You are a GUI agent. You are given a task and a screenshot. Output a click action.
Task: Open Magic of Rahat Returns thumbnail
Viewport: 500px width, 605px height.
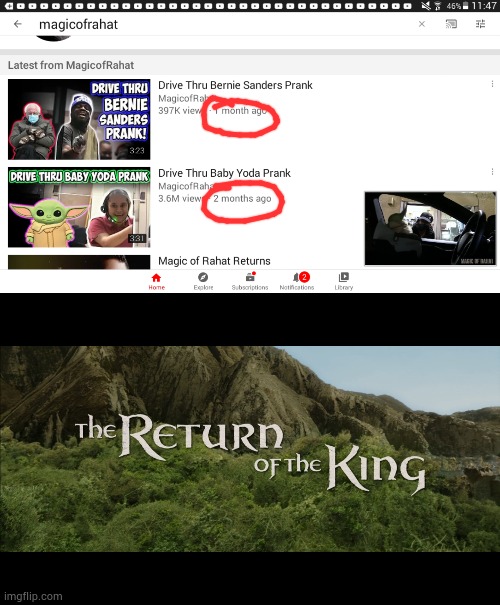[x=79, y=262]
